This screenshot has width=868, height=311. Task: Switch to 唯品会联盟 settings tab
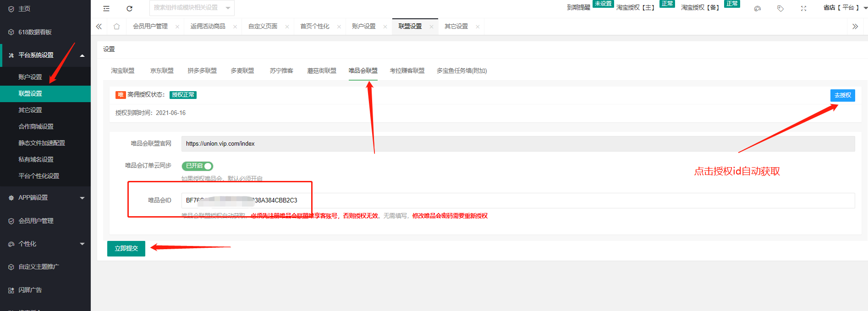(x=363, y=71)
